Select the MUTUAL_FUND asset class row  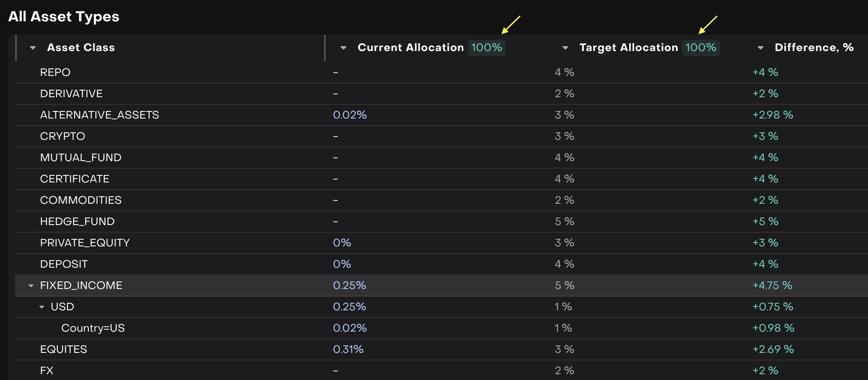tap(81, 158)
